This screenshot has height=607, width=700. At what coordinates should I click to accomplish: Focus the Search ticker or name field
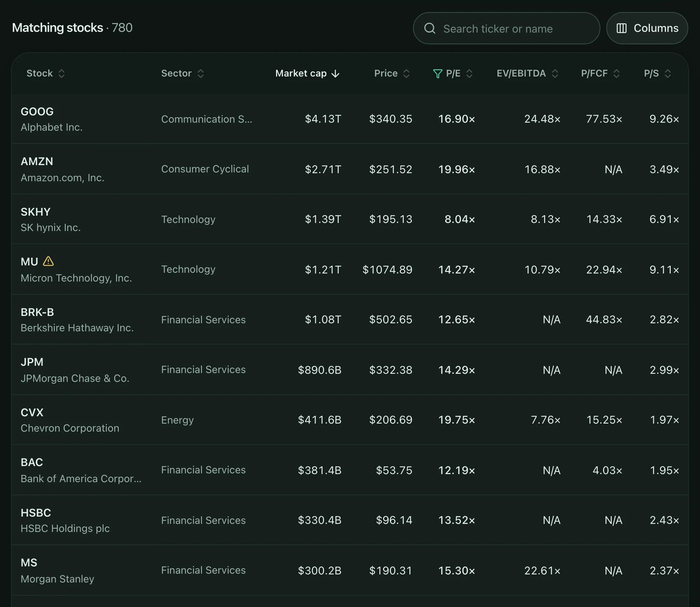(x=506, y=28)
